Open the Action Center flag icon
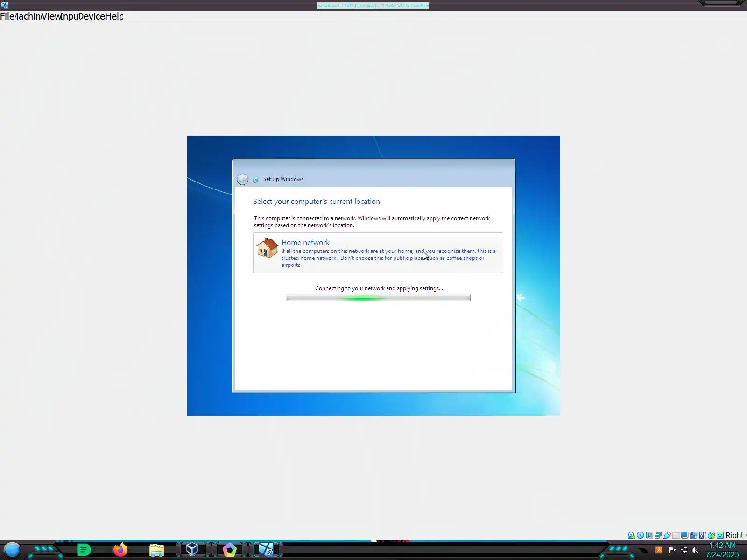 click(673, 550)
